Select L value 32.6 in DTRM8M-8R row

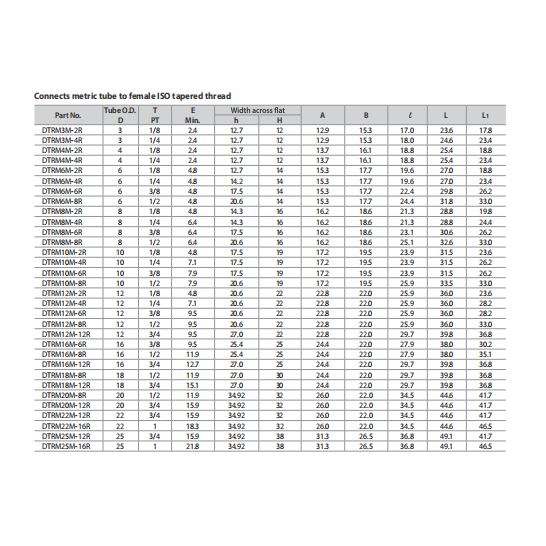446,243
